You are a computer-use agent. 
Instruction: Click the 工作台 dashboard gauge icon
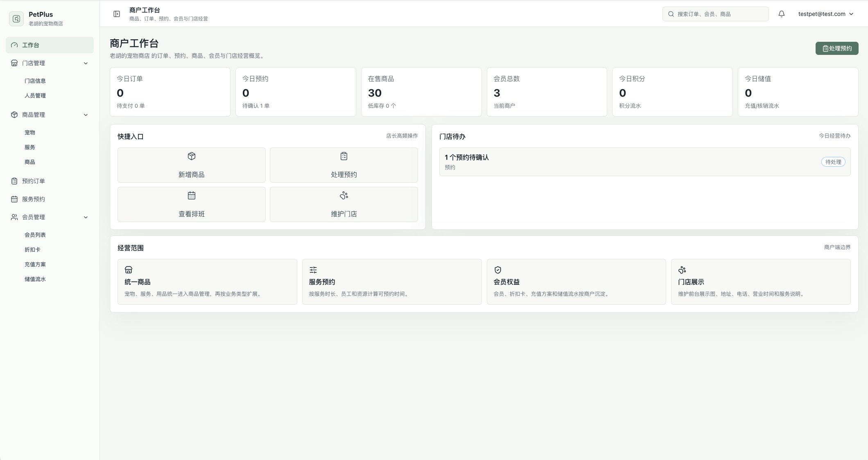pos(14,45)
